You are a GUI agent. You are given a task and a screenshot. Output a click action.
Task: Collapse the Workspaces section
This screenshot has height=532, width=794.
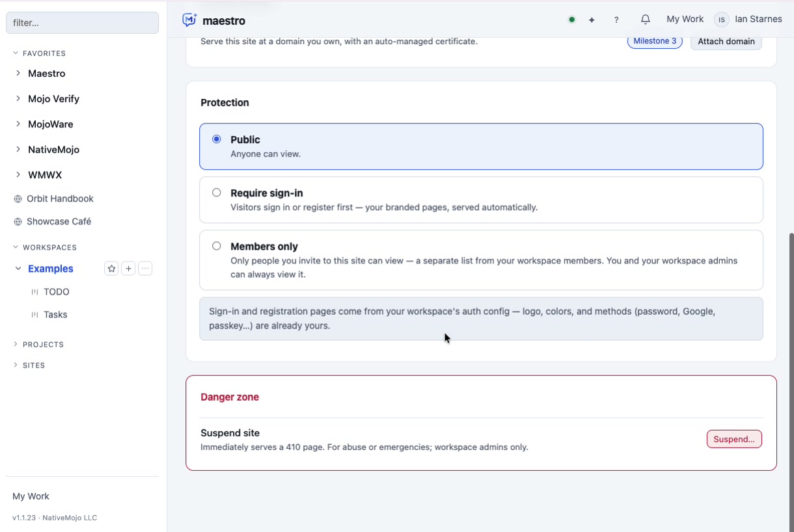pos(16,247)
